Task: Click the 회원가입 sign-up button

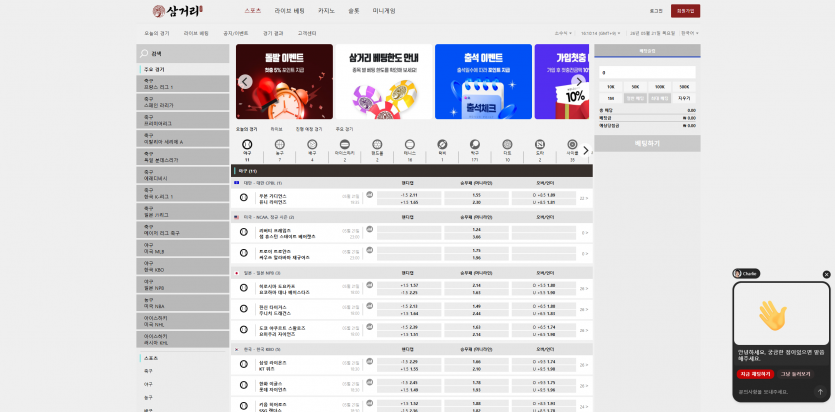Action: (x=685, y=11)
